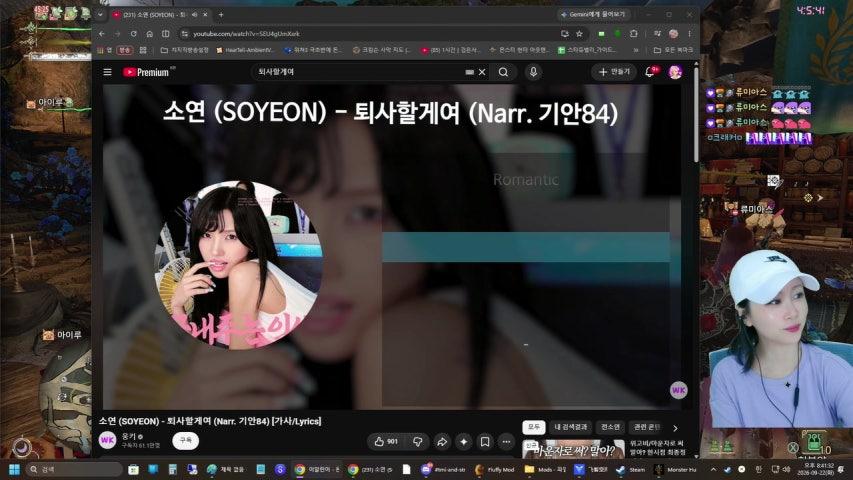
Task: Open volume control in system tray
Action: (786, 469)
